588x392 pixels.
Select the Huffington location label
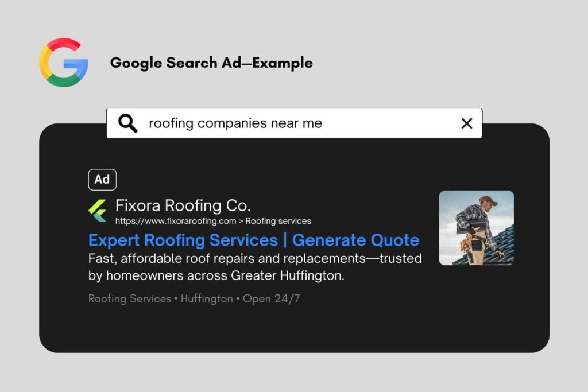pos(207,298)
